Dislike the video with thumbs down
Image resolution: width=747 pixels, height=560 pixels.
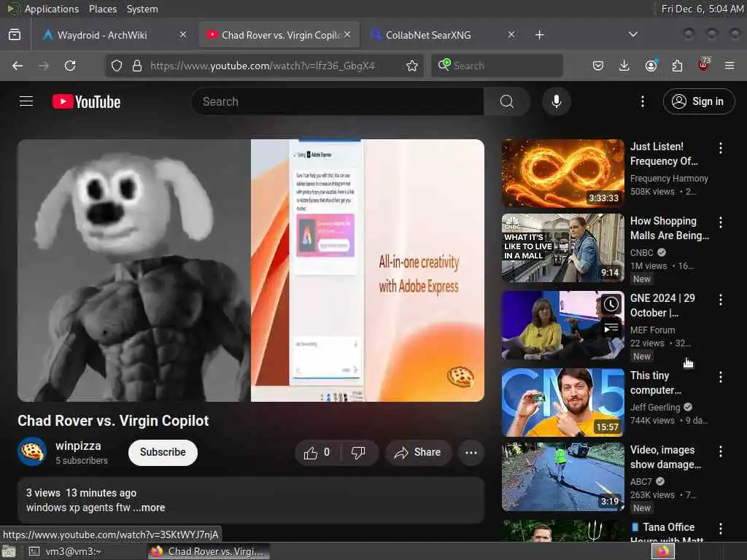coord(358,452)
